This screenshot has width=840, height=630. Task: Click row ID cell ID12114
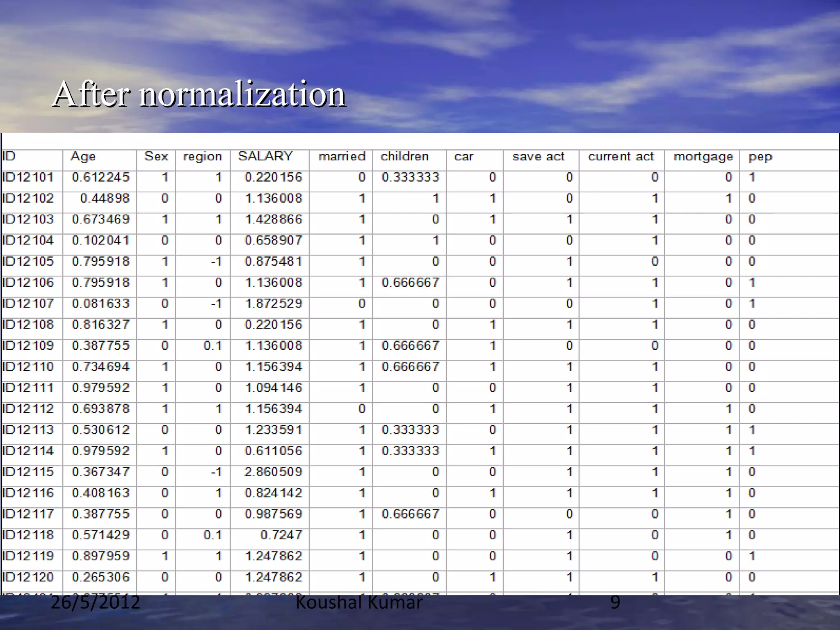click(28, 451)
